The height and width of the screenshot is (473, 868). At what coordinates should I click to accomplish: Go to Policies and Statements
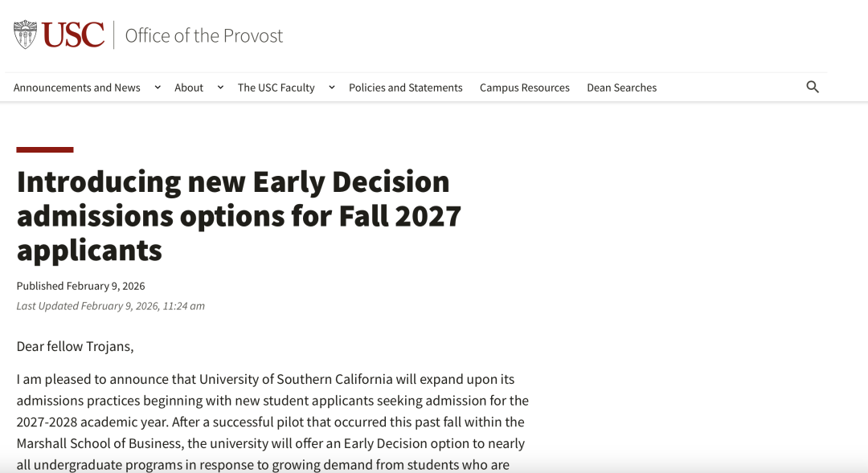point(406,88)
